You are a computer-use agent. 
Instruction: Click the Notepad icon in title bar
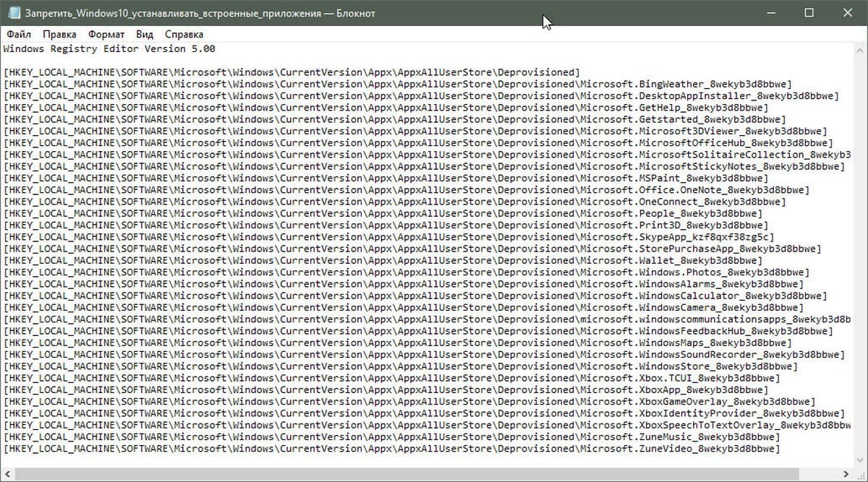pyautogui.click(x=14, y=13)
